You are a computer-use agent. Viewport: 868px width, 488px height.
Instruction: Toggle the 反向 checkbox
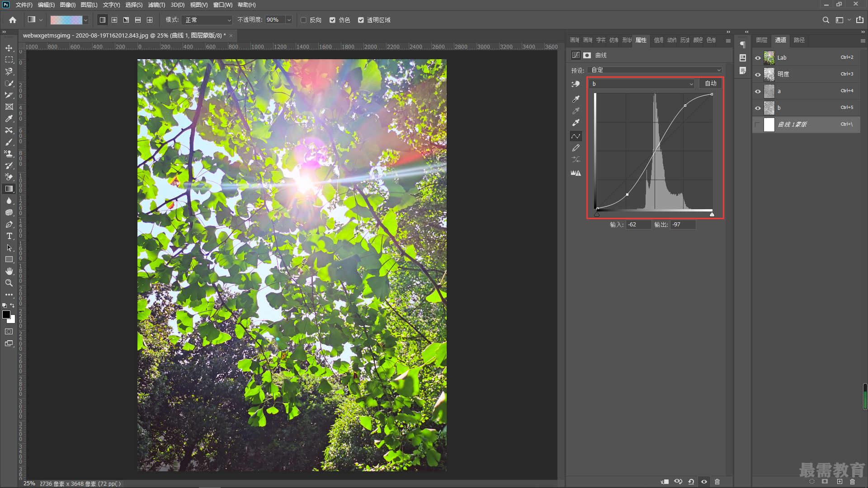click(x=304, y=20)
